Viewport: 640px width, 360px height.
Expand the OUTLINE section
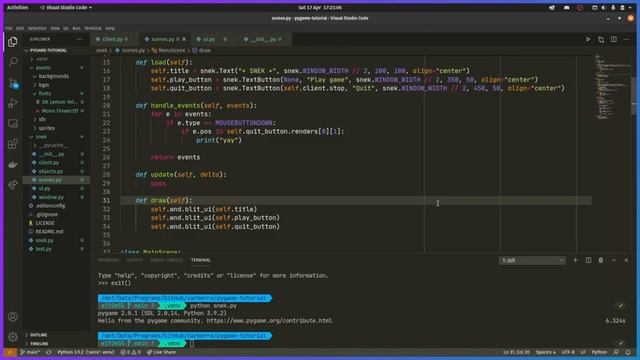[x=56, y=335]
